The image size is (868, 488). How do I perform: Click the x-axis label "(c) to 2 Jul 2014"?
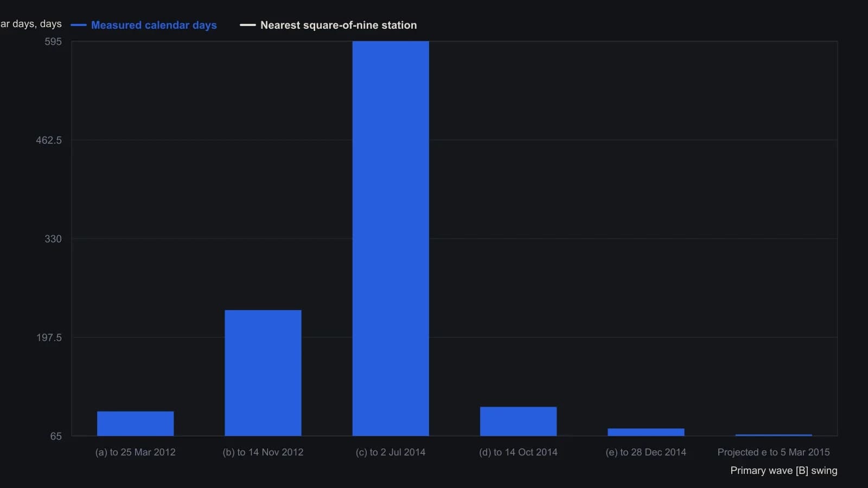click(391, 452)
